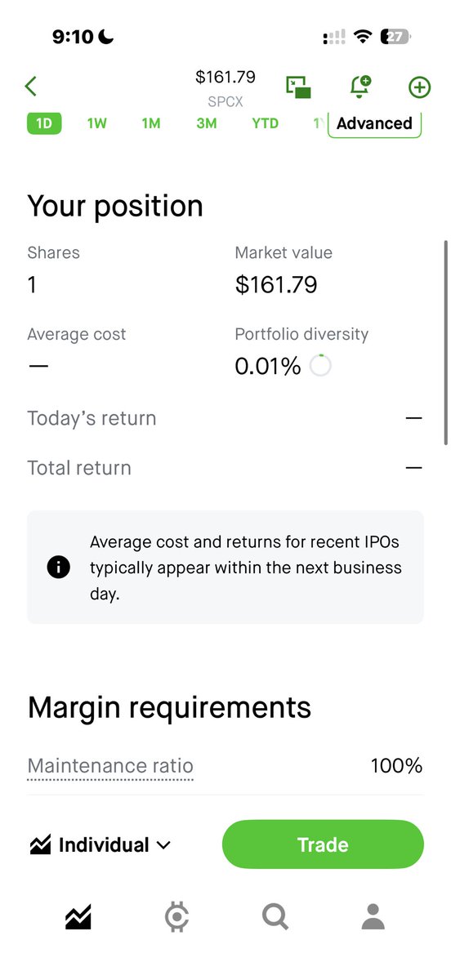This screenshot has height=980, width=451.
Task: Switch the chart to 3M range
Action: 206,123
